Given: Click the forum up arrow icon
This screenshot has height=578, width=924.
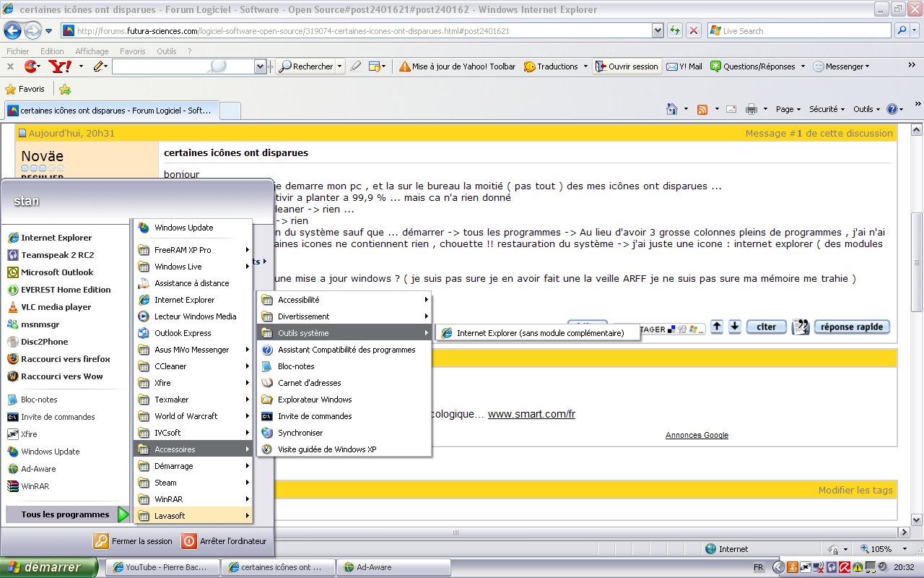Looking at the screenshot, I should pyautogui.click(x=717, y=327).
